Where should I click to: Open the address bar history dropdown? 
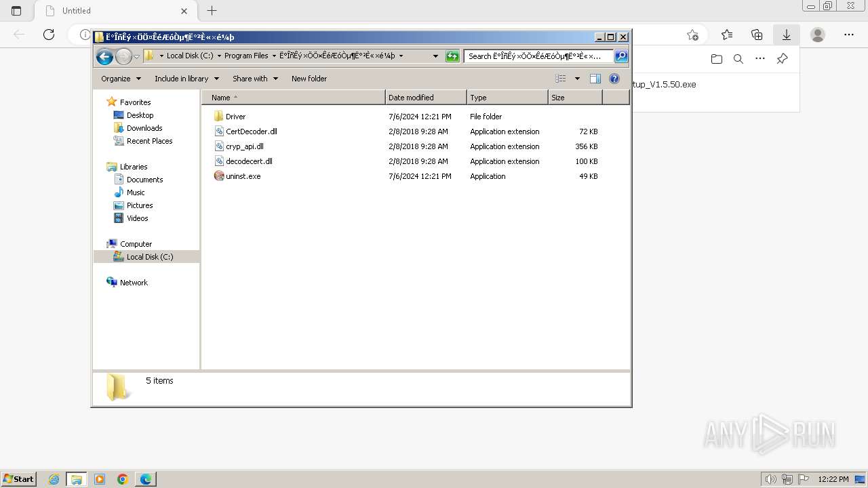pyautogui.click(x=435, y=56)
